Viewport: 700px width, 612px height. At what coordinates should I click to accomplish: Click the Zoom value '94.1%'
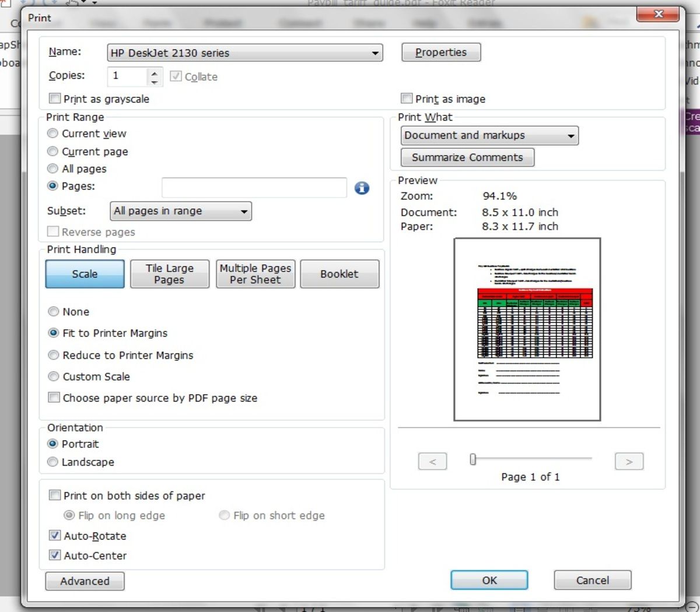(500, 196)
